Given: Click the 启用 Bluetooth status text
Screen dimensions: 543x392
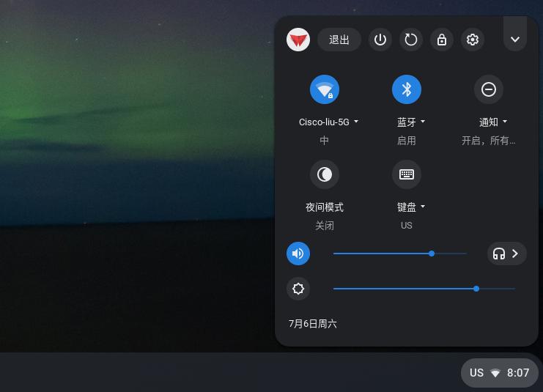Looking at the screenshot, I should click(x=407, y=140).
